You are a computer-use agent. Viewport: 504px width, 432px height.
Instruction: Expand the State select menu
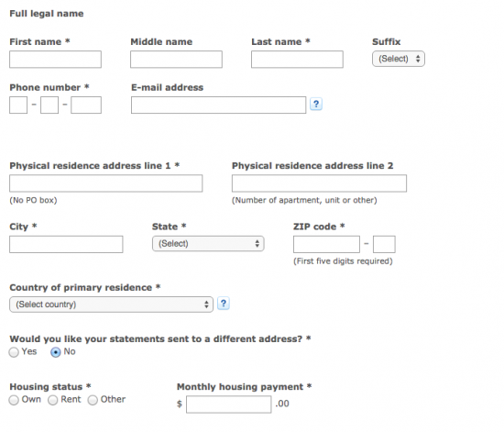click(208, 243)
